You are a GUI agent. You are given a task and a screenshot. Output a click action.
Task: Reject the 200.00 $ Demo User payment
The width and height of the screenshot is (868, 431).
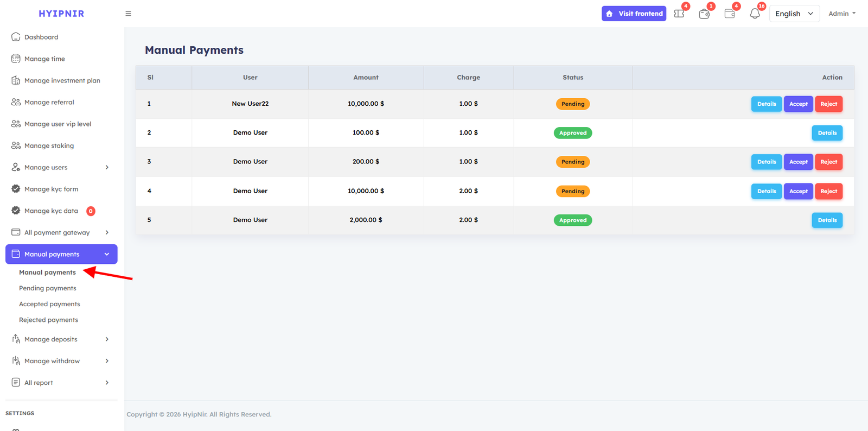[828, 162]
